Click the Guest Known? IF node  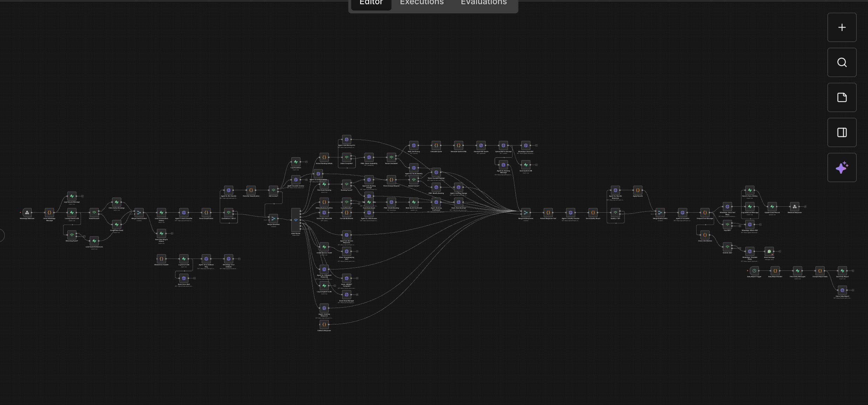(x=94, y=212)
